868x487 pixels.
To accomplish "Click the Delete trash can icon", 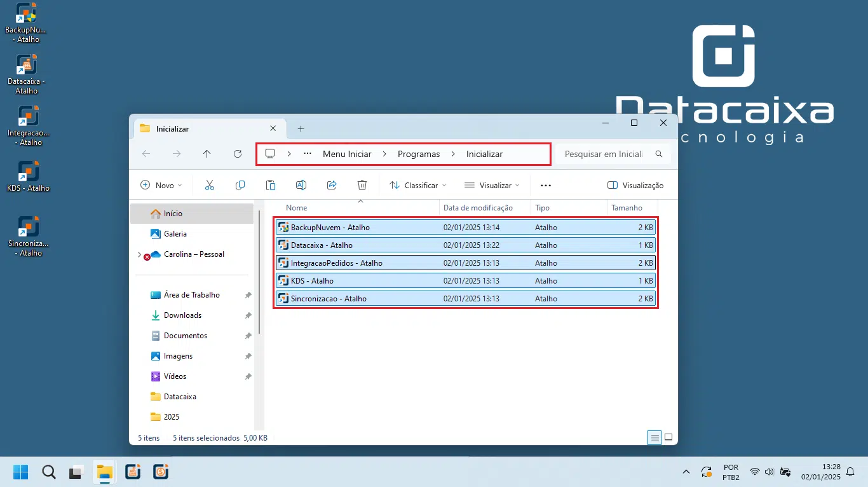I will point(362,185).
